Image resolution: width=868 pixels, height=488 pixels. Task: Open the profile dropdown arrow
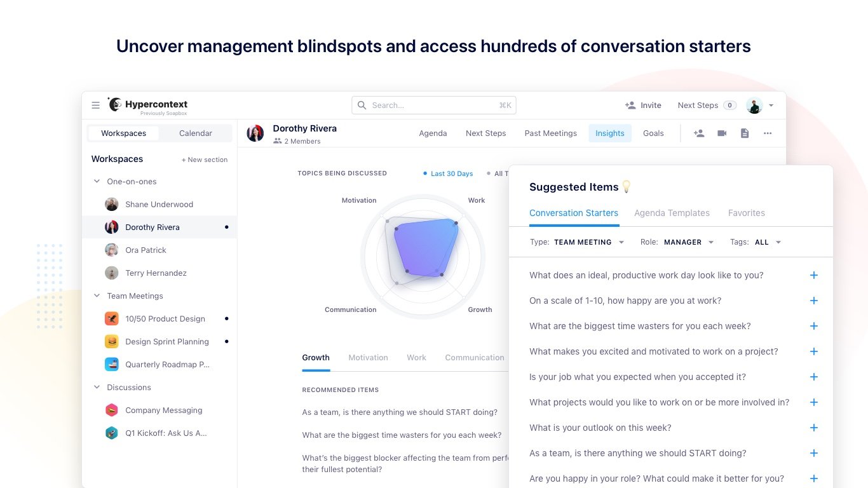click(771, 105)
